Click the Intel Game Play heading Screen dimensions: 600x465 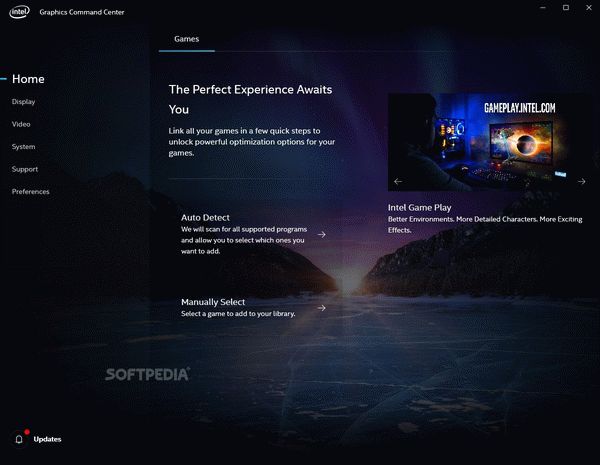pyautogui.click(x=420, y=207)
